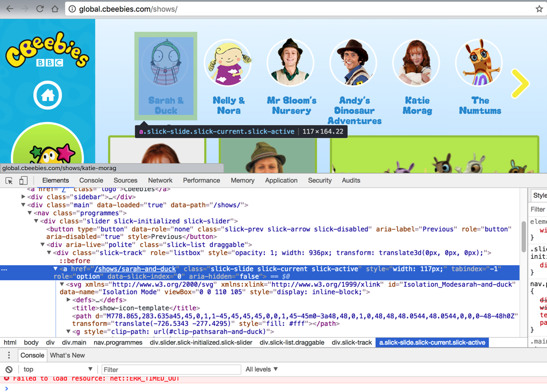This screenshot has height=392, width=547.
Task: Select div.main in the DOM breadcrumb
Action: coord(74,343)
